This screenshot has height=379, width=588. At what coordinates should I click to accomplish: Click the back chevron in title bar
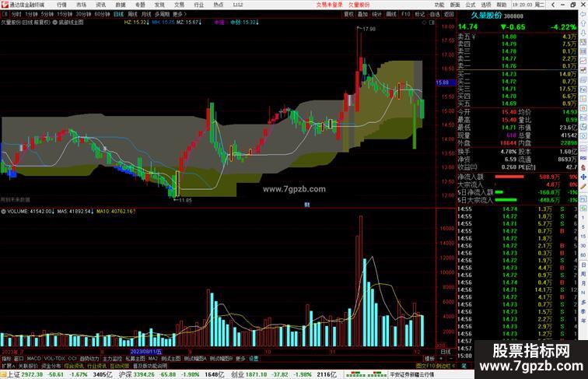coord(553,5)
